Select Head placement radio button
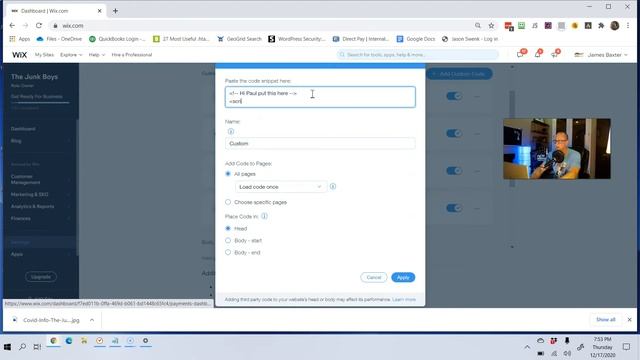Viewport: 640px width, 360px height. [228, 228]
